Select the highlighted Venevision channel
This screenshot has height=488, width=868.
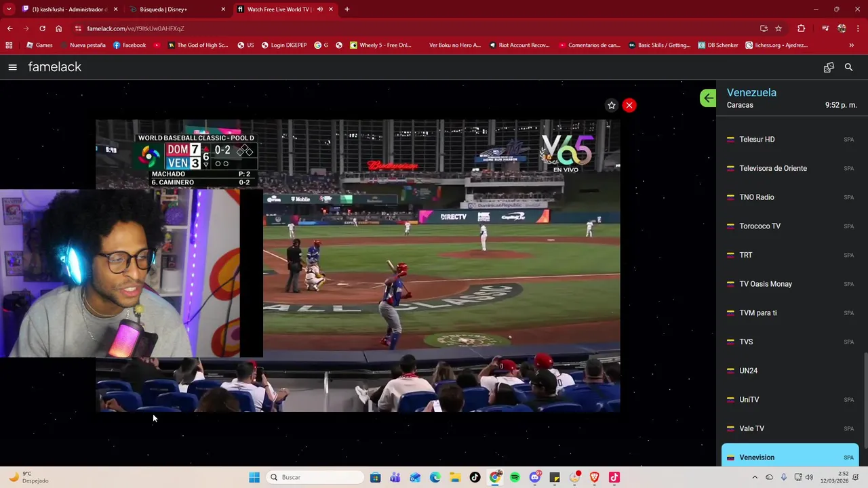[x=790, y=455]
